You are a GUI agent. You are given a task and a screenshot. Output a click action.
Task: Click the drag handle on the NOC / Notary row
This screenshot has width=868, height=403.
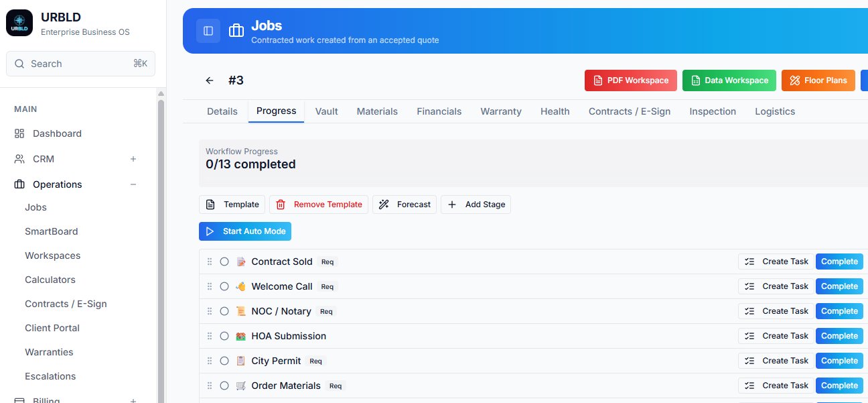[210, 311]
